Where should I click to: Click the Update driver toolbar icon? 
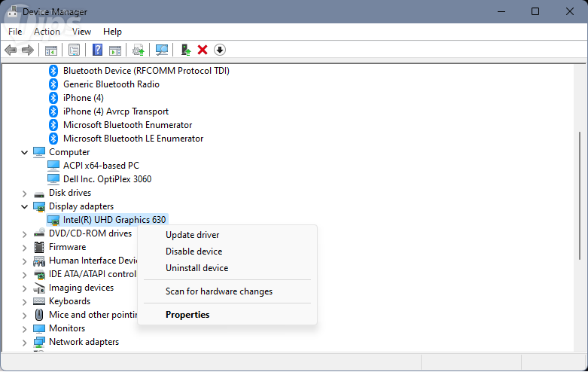click(139, 50)
